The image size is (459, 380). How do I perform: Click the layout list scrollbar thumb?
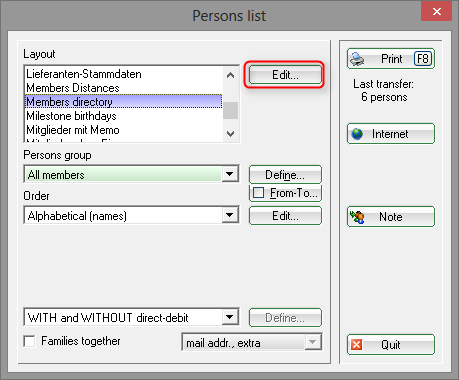click(x=230, y=110)
